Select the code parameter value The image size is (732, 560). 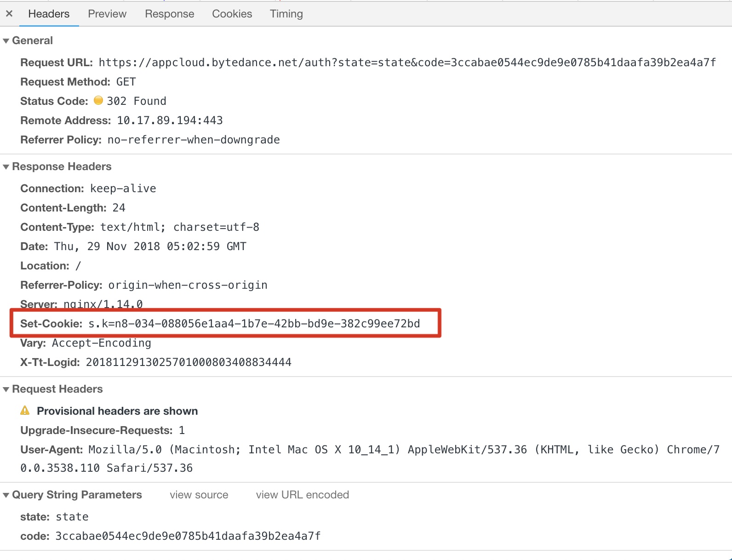(x=188, y=536)
